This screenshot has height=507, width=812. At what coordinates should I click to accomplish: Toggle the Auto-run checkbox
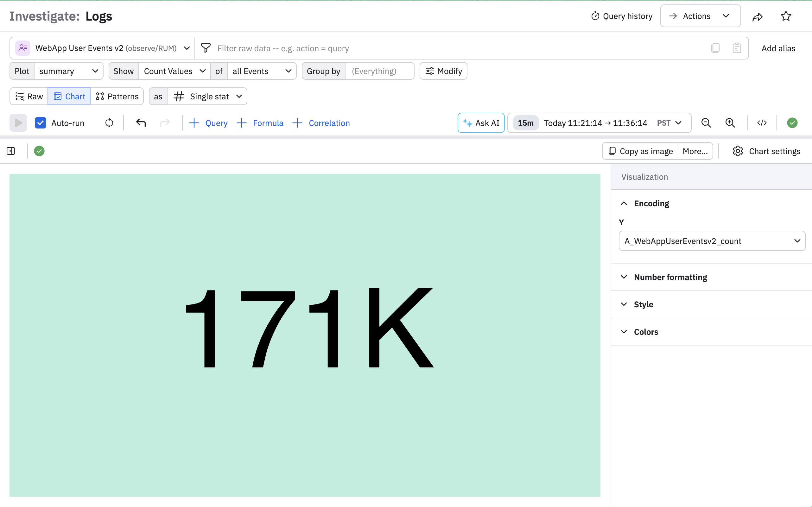click(41, 123)
